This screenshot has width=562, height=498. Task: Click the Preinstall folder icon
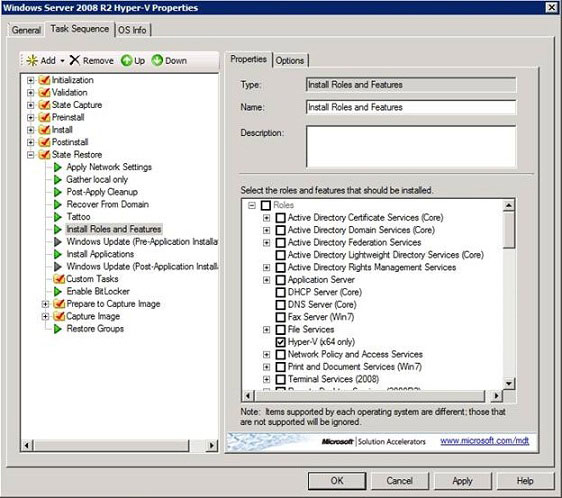44,117
